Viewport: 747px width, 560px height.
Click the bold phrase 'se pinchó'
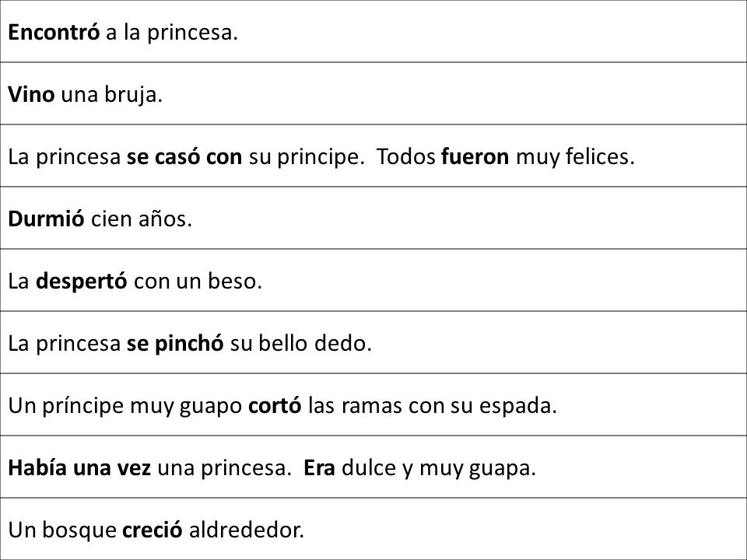(175, 343)
